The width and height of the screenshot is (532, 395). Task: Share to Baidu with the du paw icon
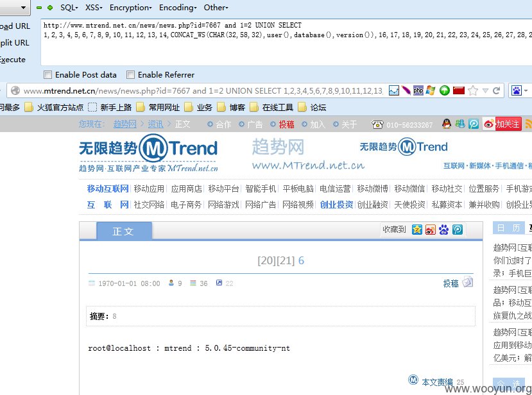(443, 230)
